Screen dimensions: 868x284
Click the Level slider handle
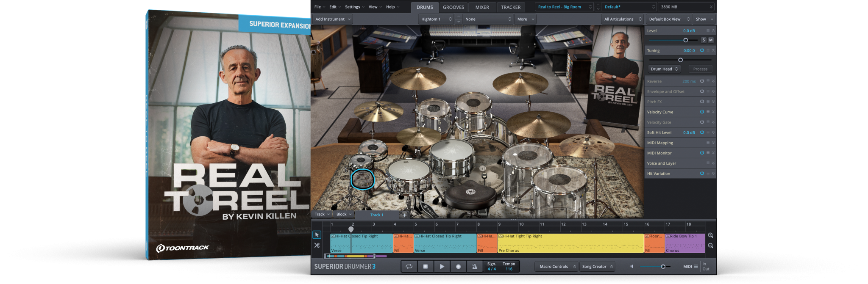point(685,40)
